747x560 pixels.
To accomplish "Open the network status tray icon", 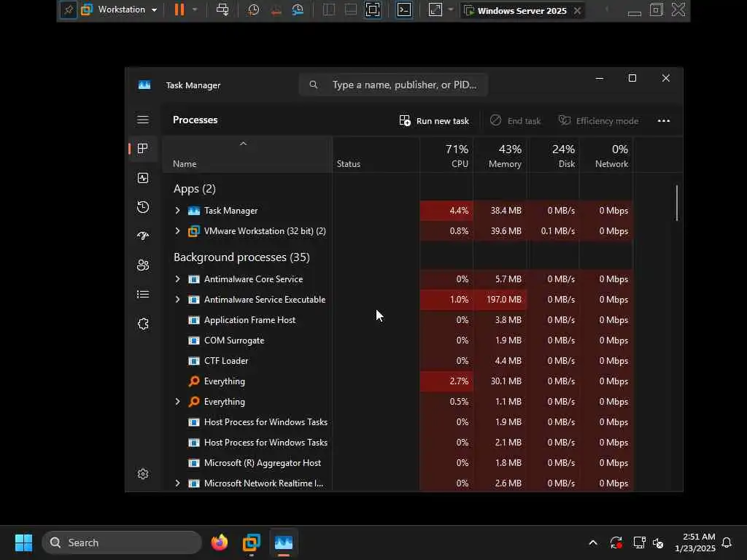I will pos(639,542).
